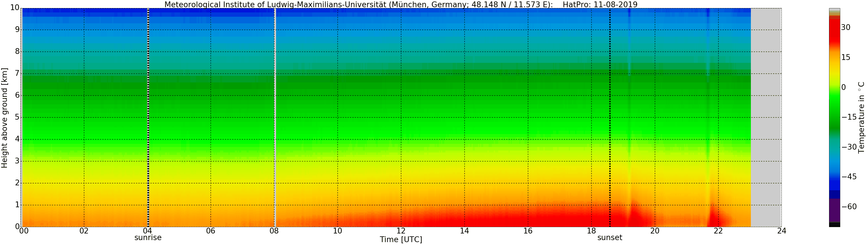This screenshot has height=245, width=868.
Task: Click the 10 km tick label on height axis
Action: point(15,8)
